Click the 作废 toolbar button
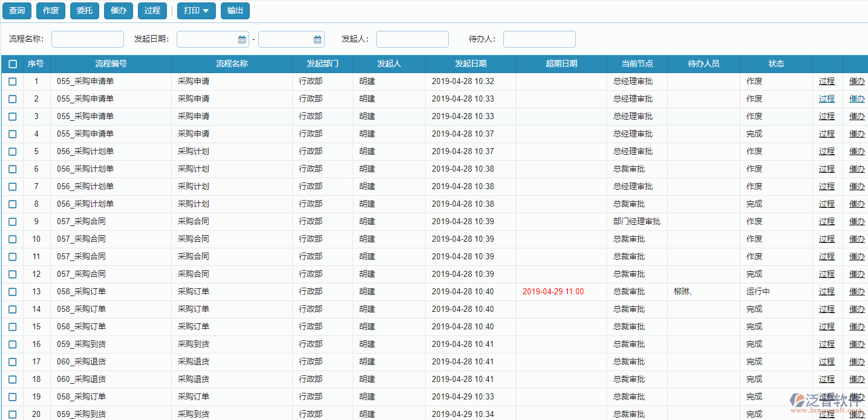The width and height of the screenshot is (868, 420). [51, 11]
